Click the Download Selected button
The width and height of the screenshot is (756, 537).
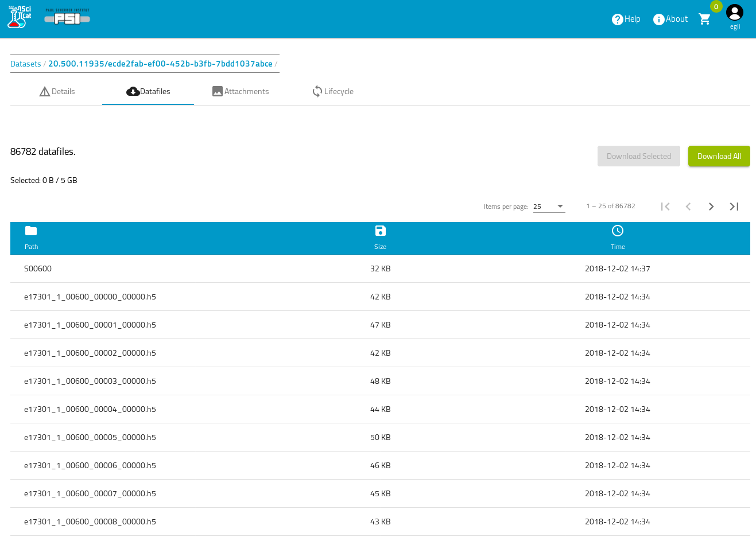[x=638, y=156]
